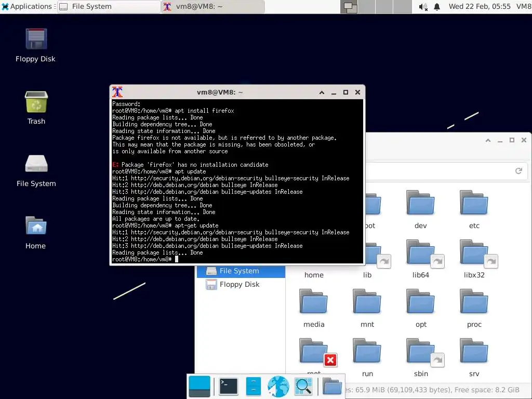Click the reload button in file manager

point(518,171)
